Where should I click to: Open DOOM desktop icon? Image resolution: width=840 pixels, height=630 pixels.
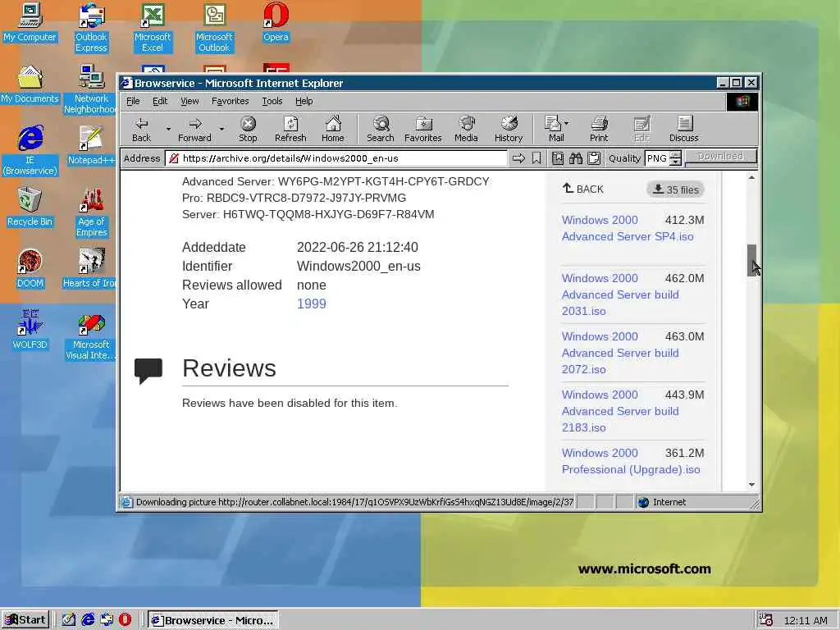pyautogui.click(x=30, y=269)
